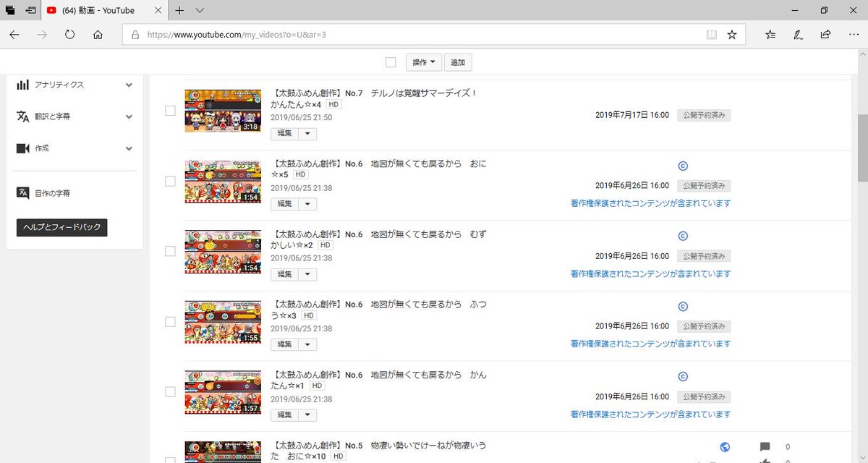Viewport: 868px width, 463px height.
Task: Expand the 翻訳と字幕 sidebar section
Action: pyautogui.click(x=129, y=116)
